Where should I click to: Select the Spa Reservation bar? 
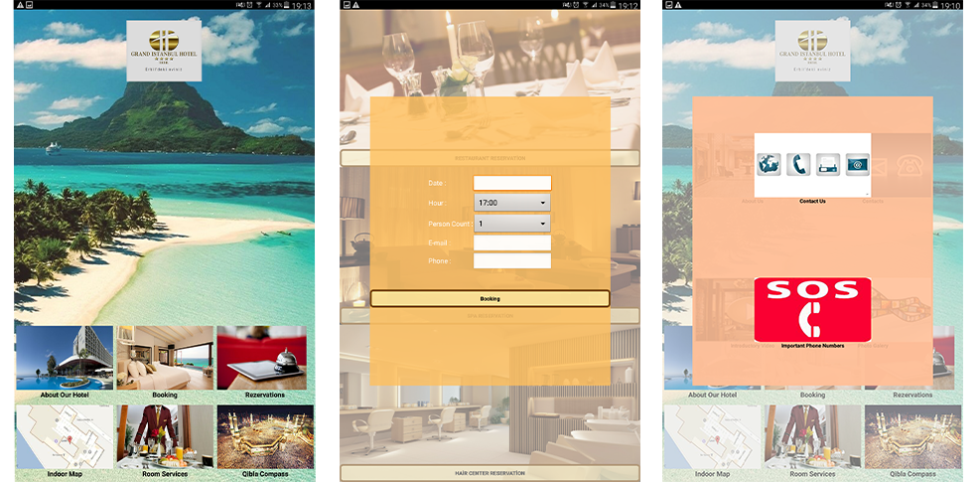point(490,315)
